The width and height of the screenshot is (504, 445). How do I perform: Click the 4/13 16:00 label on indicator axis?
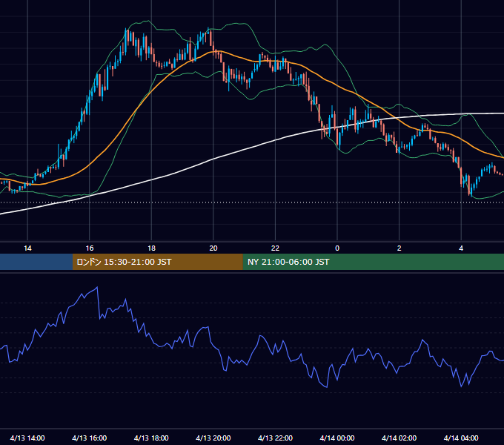tap(90, 438)
